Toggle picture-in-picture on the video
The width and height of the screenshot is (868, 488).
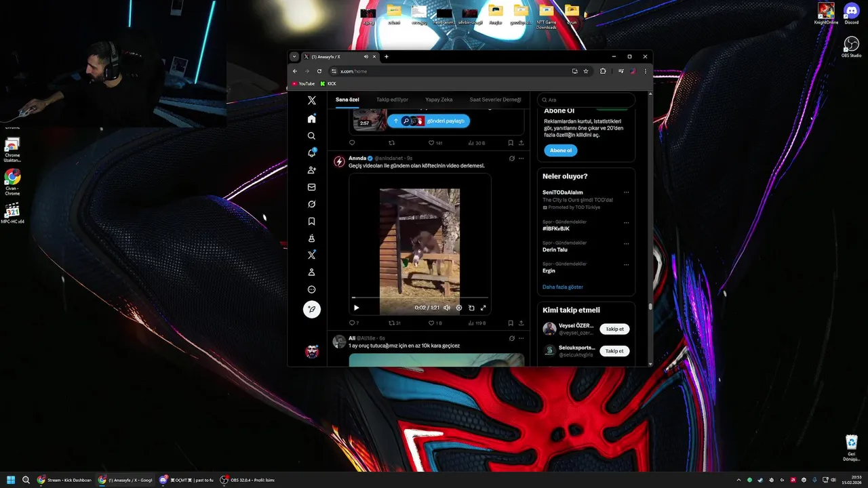[x=471, y=308]
